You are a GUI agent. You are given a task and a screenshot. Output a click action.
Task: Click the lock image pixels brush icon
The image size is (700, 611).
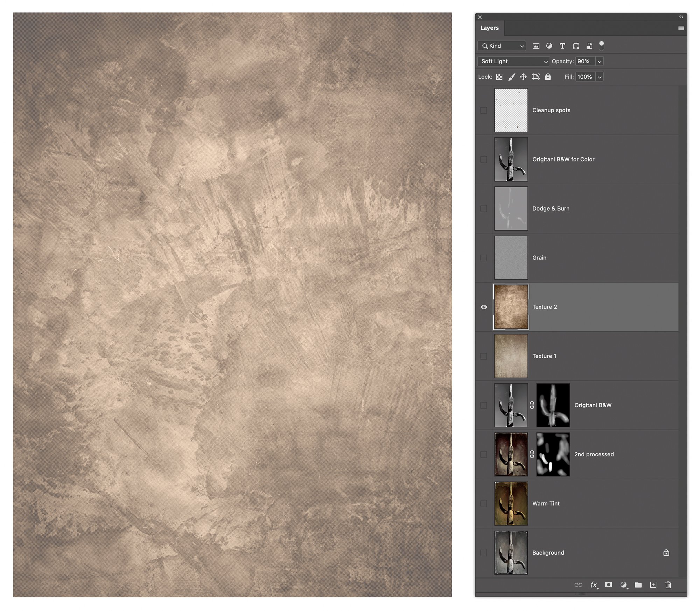click(x=511, y=77)
